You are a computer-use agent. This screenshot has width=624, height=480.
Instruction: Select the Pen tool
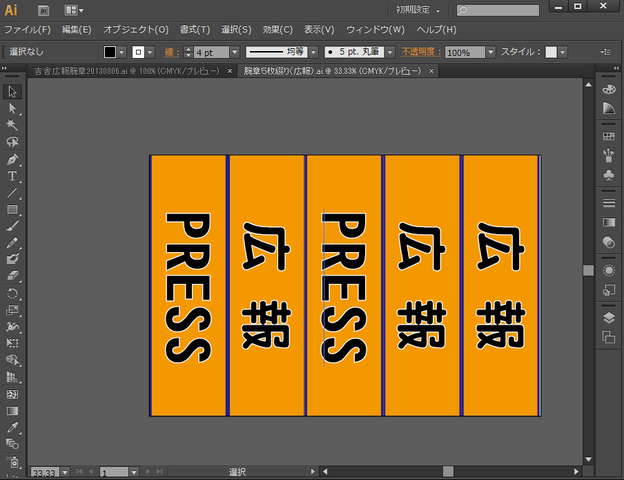click(12, 159)
